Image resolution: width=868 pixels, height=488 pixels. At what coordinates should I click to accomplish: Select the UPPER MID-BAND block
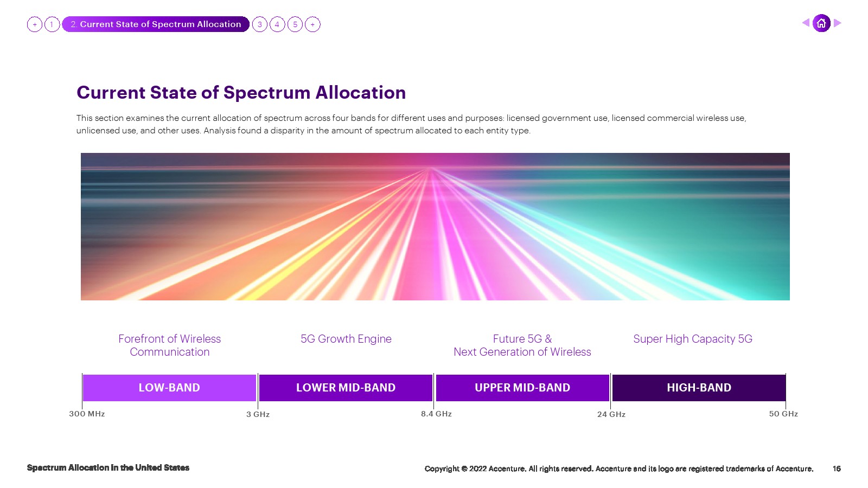(x=522, y=388)
